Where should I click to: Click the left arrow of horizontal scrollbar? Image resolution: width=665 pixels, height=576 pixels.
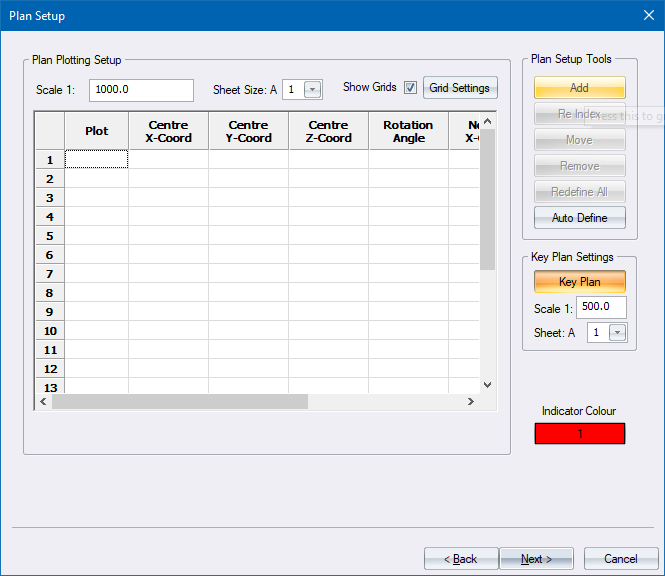click(x=43, y=402)
